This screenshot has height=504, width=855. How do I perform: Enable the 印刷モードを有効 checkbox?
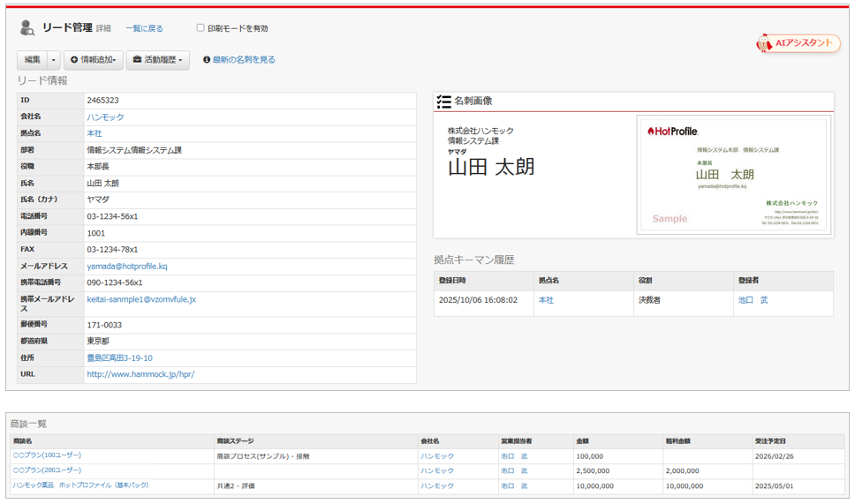[201, 28]
